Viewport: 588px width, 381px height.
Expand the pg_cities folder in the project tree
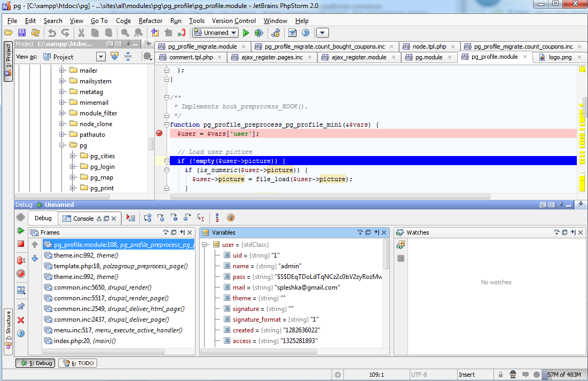(73, 156)
